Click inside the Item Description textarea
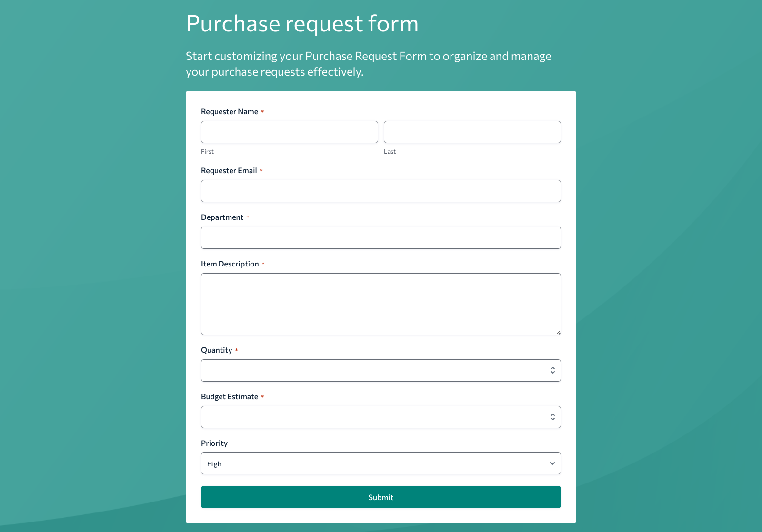 pyautogui.click(x=381, y=304)
